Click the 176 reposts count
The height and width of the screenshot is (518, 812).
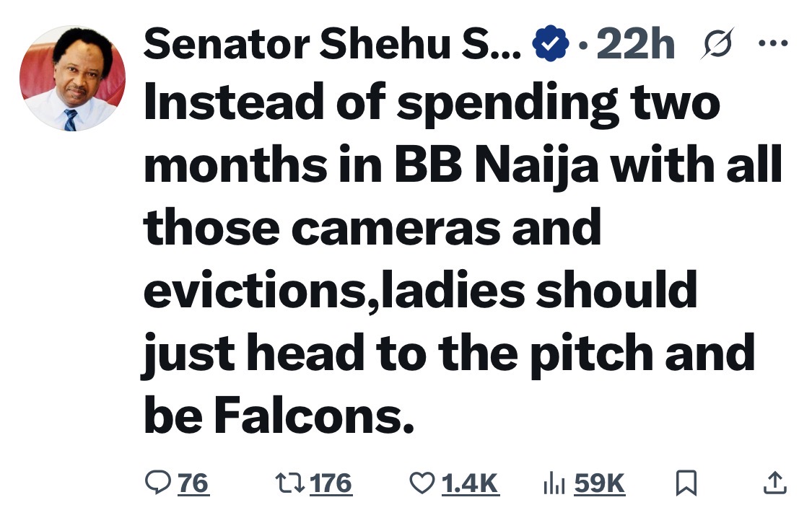point(332,483)
